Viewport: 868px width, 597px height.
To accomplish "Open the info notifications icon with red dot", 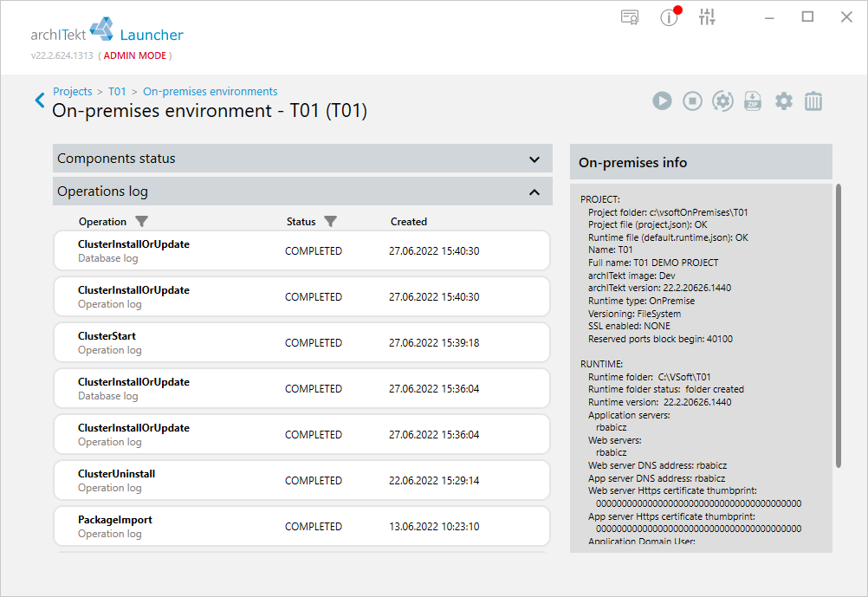I will 670,16.
